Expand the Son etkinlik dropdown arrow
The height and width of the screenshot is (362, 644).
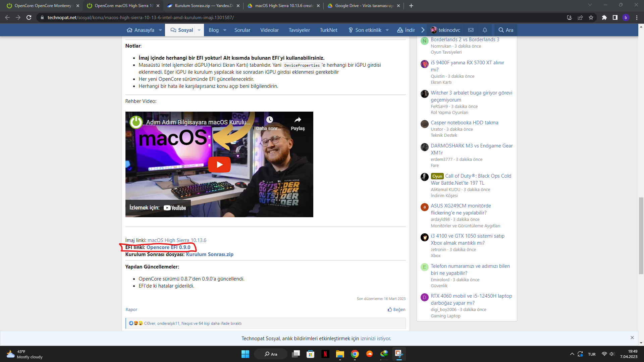click(x=387, y=30)
